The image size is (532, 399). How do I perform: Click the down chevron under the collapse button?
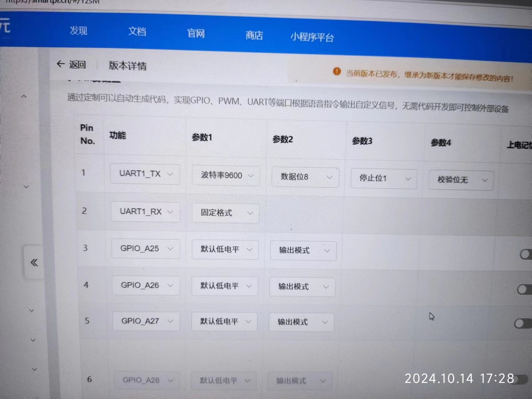coord(31,310)
